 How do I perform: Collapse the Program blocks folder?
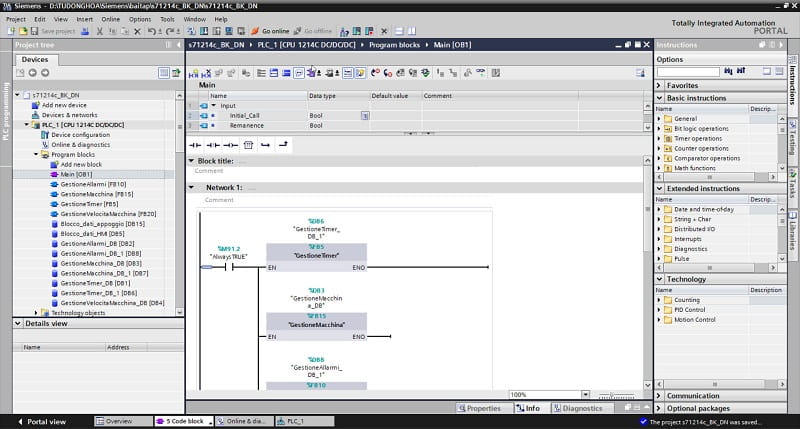[x=36, y=155]
